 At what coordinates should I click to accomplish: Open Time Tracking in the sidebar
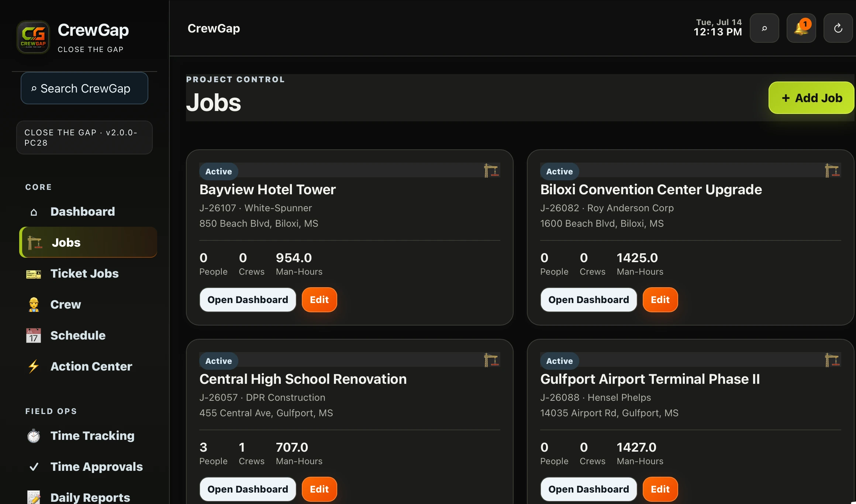tap(88, 436)
